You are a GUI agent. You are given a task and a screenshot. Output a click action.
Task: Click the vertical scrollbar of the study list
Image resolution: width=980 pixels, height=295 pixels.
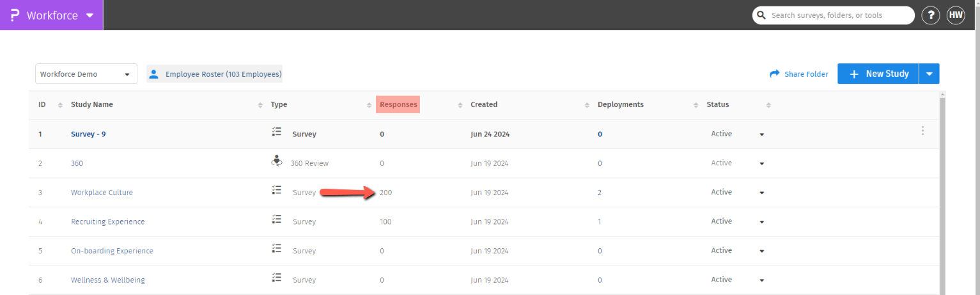coord(943,192)
